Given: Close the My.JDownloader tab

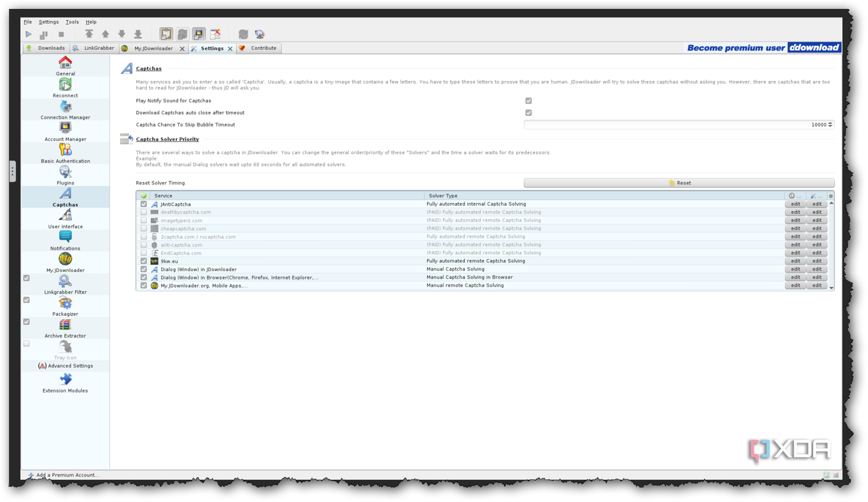Looking at the screenshot, I should click(183, 49).
